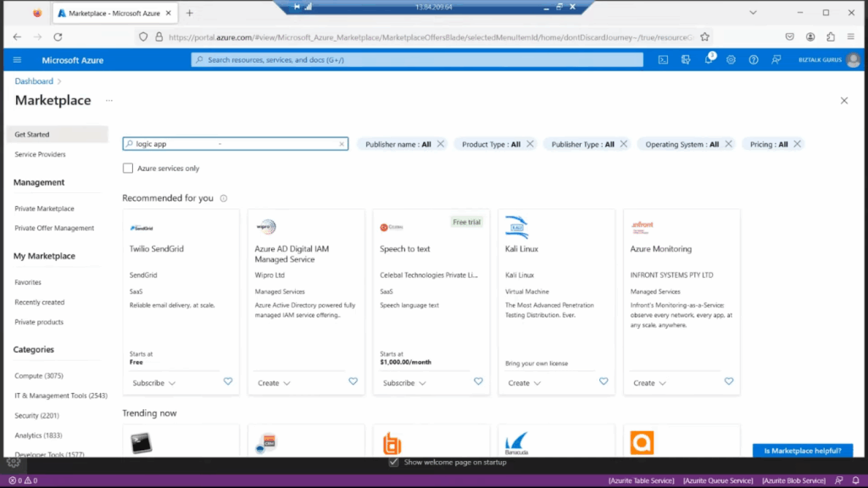Screen dimensions: 868x488
Task: Open the Pricing filter
Action: [769, 144]
